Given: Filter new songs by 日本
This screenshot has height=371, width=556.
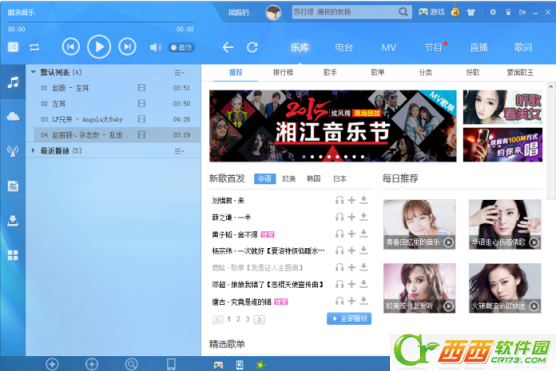Looking at the screenshot, I should pos(340,179).
